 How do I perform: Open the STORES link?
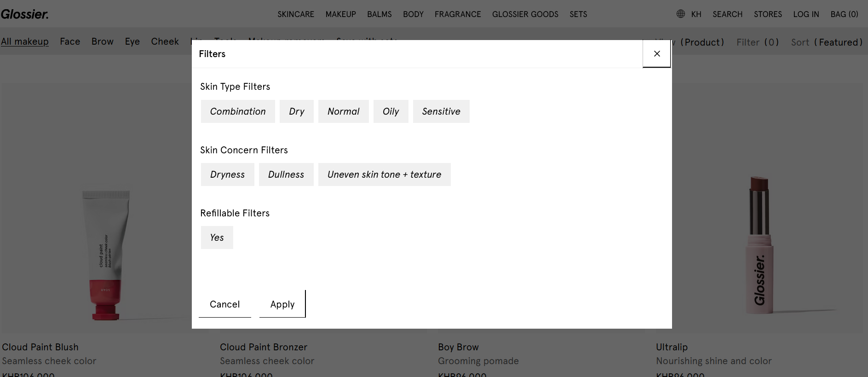coord(768,14)
